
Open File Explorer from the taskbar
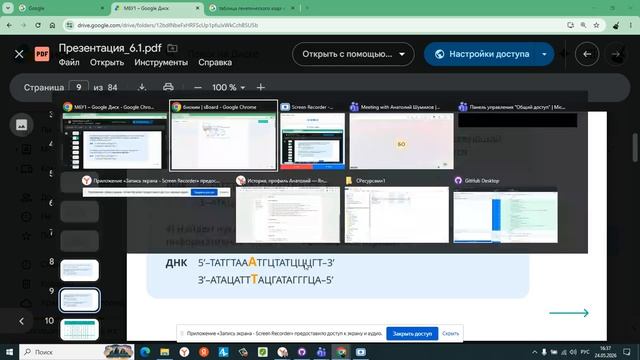coord(164,352)
